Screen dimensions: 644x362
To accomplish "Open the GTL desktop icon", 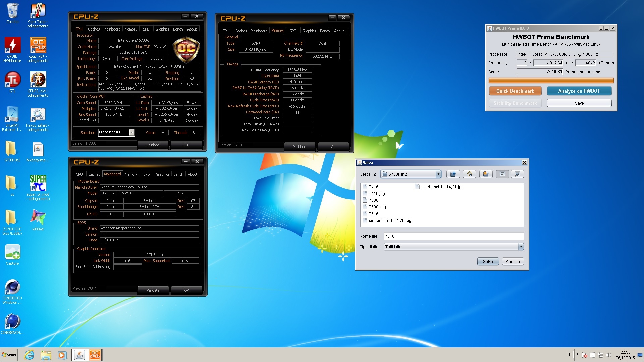I will click(x=12, y=82).
